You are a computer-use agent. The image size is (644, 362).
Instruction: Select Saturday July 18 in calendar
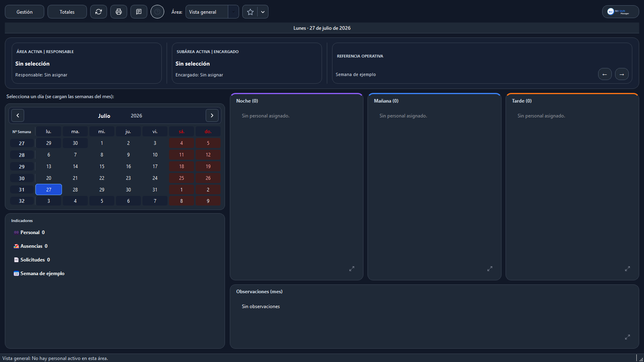click(x=182, y=167)
